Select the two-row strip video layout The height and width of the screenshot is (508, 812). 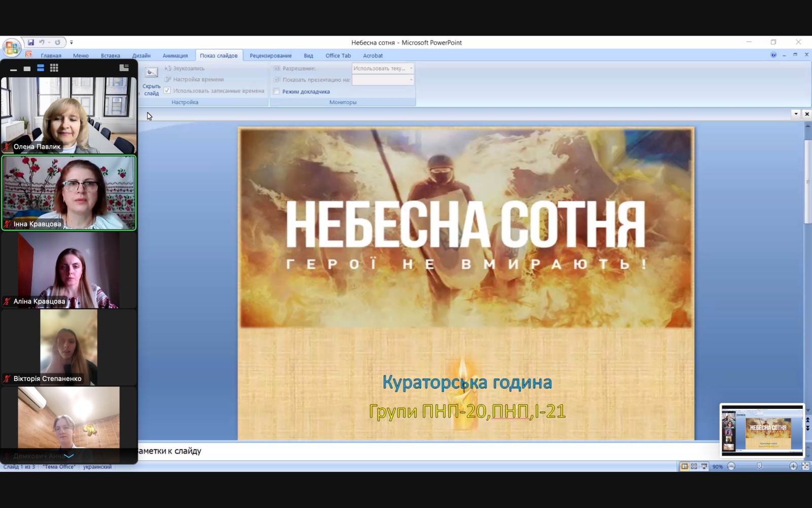41,68
